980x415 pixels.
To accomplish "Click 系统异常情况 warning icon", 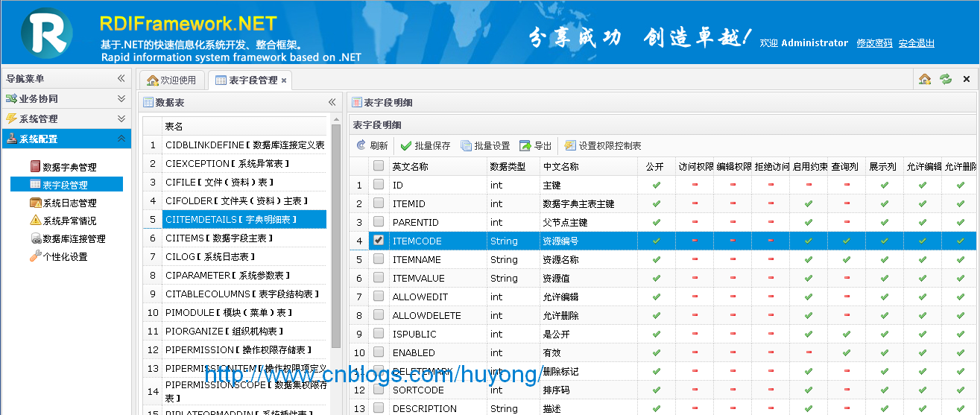I will pos(36,221).
